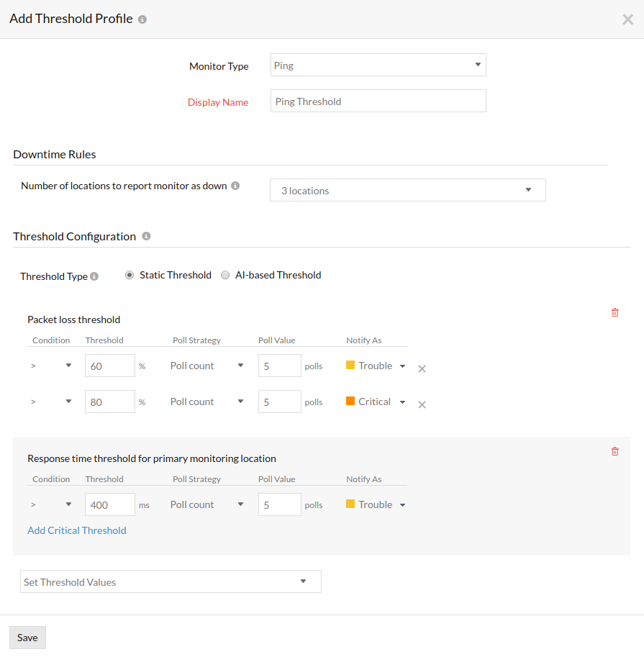Change the 3 locations dropdown
Image resolution: width=644 pixels, height=657 pixels.
407,190
